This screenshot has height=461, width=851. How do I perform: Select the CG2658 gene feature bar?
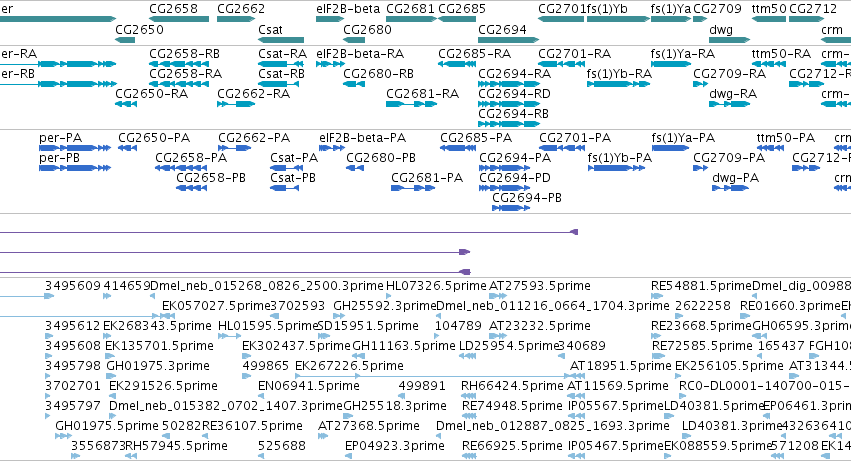179,19
